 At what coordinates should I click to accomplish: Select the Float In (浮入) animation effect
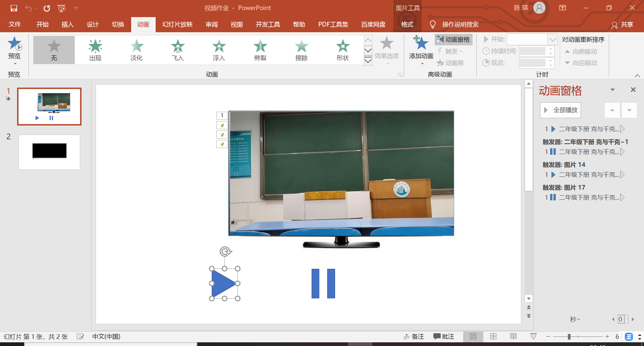click(219, 50)
